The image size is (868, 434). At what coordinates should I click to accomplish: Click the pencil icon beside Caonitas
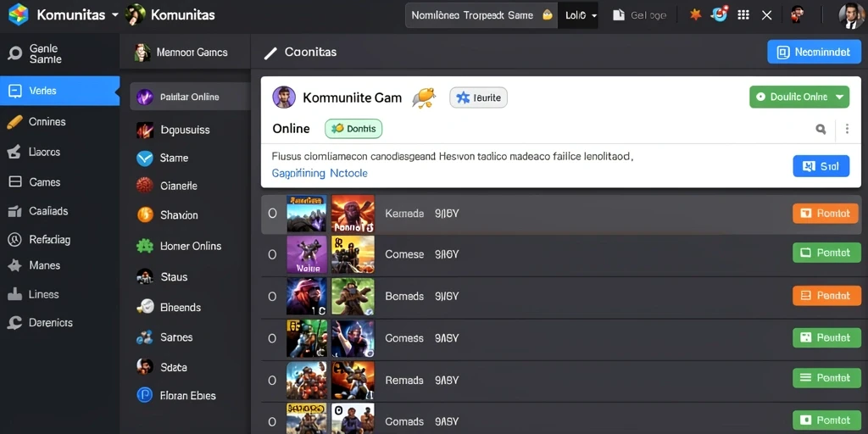(x=270, y=53)
